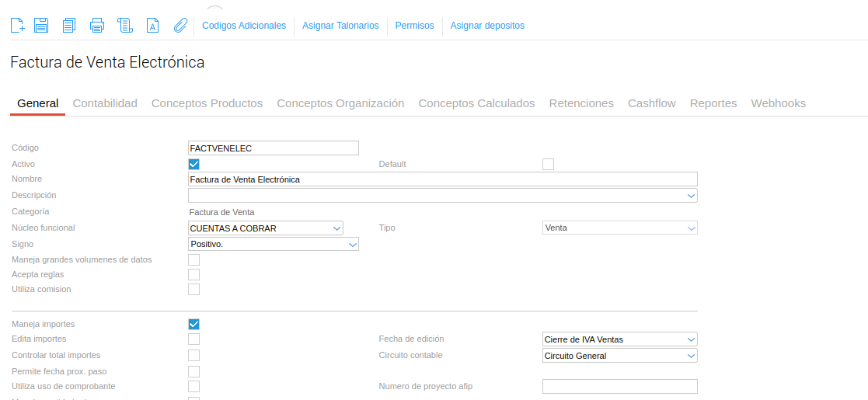Screen dimensions: 868x400
Task: Click the Categoría value Factura de Venta
Action: point(221,212)
